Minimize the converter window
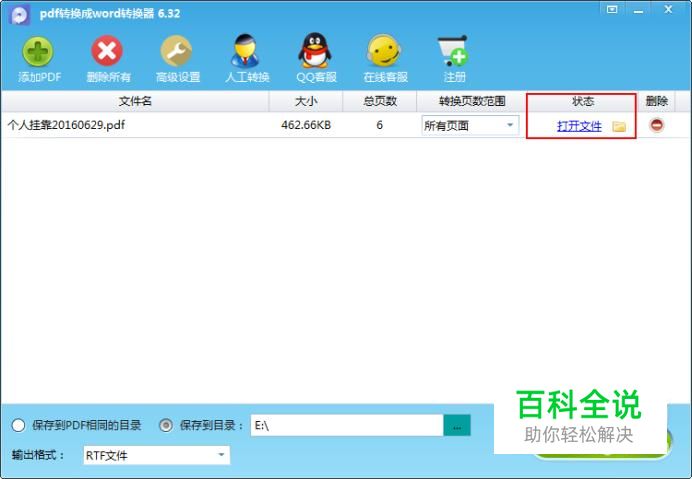Image resolution: width=692 pixels, height=479 pixels. [638, 11]
